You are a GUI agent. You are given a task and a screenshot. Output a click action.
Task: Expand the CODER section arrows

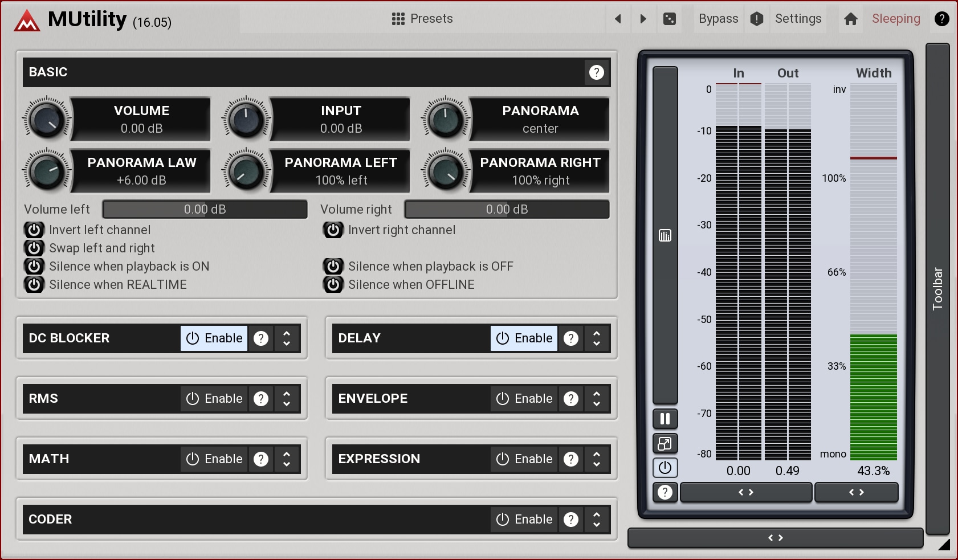[x=597, y=520]
